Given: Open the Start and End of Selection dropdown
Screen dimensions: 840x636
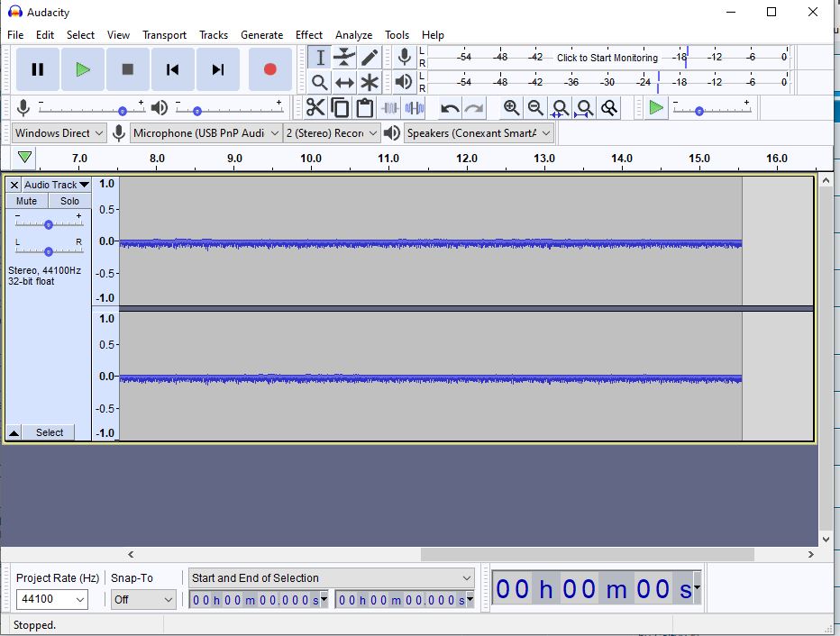Looking at the screenshot, I should (332, 578).
